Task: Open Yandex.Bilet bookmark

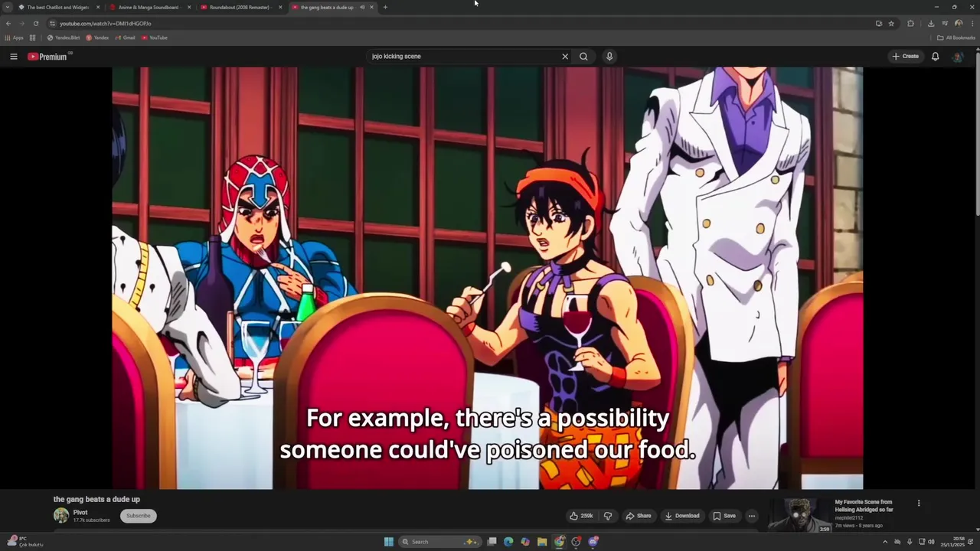Action: [x=64, y=37]
